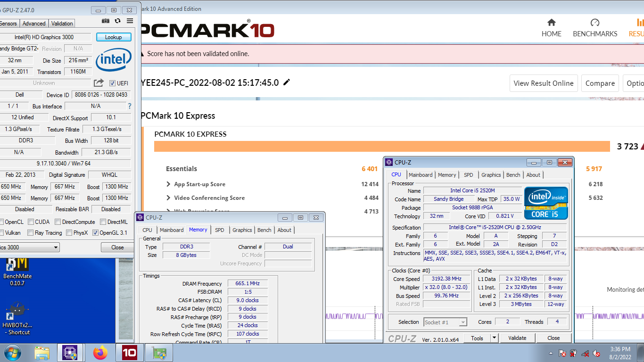Toggle the OpenCL checkbox

[1, 222]
